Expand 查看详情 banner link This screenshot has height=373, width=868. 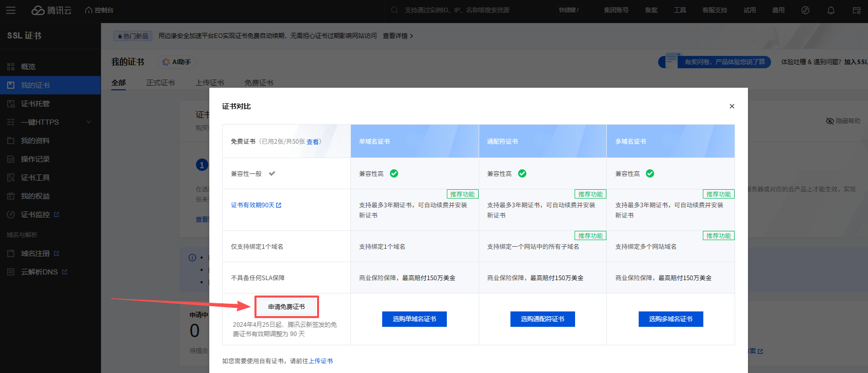pos(398,36)
